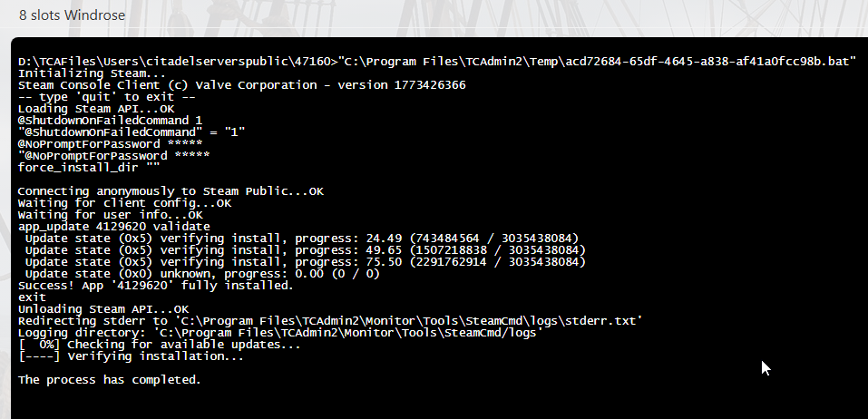Click the batch file path command line
The width and height of the screenshot is (868, 419).
tap(437, 62)
